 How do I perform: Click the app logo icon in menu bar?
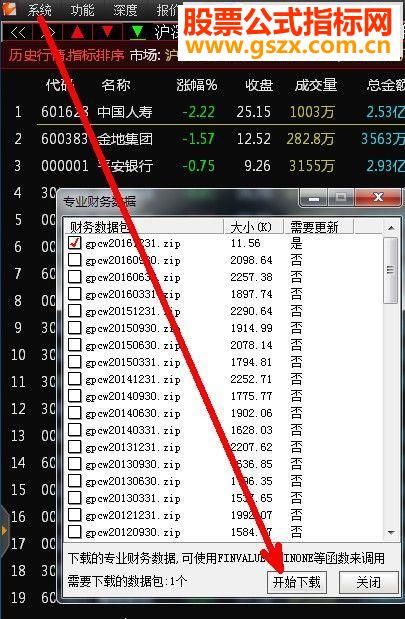point(9,9)
